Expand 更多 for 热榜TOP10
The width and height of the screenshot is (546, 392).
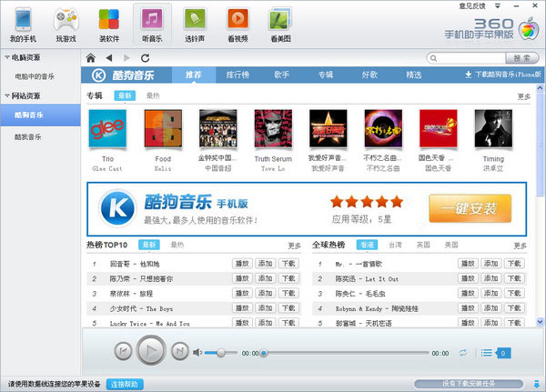[x=294, y=246]
